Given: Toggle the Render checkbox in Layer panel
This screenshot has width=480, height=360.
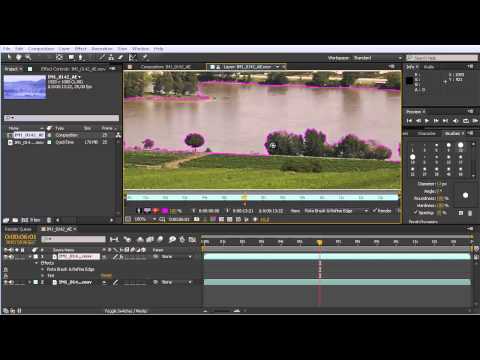Looking at the screenshot, I should click(x=375, y=211).
